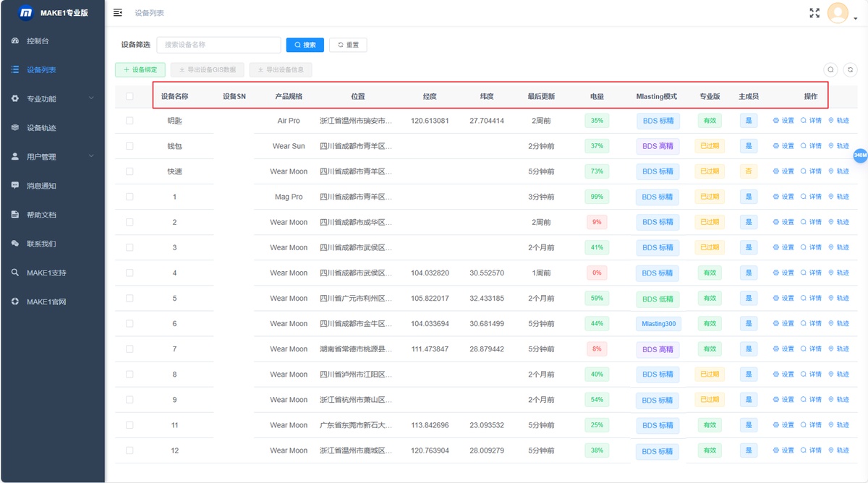Screen dimensions: 868x483
Task: Click the 35% battery tag for 钥匙
Action: (597, 121)
